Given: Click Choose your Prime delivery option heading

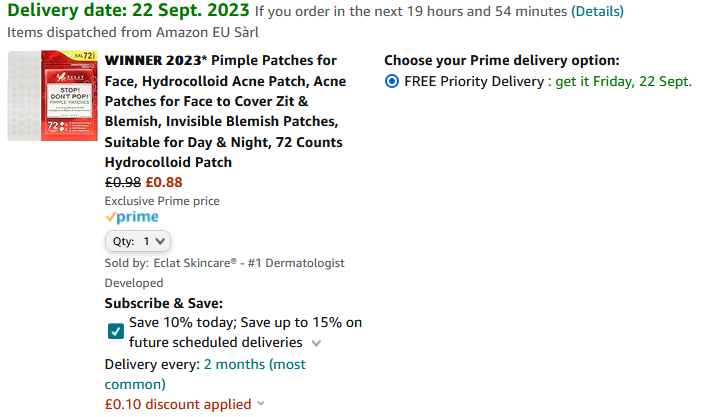Looking at the screenshot, I should (502, 60).
